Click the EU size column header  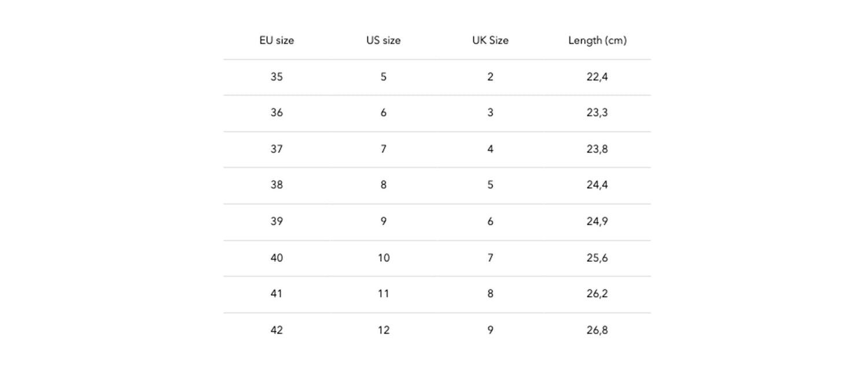(x=277, y=41)
